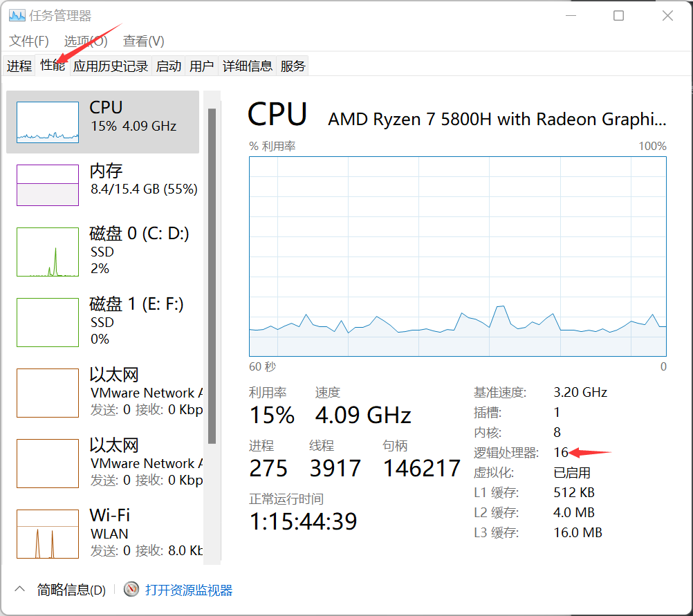Select 磁盘 0 (C: D:) graph thumbnail
Image resolution: width=693 pixels, height=616 pixels.
pos(47,252)
